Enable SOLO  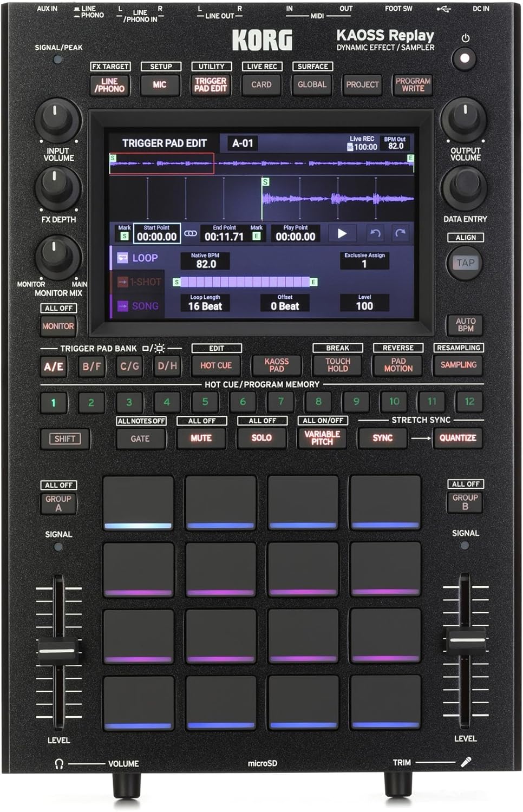pyautogui.click(x=261, y=438)
